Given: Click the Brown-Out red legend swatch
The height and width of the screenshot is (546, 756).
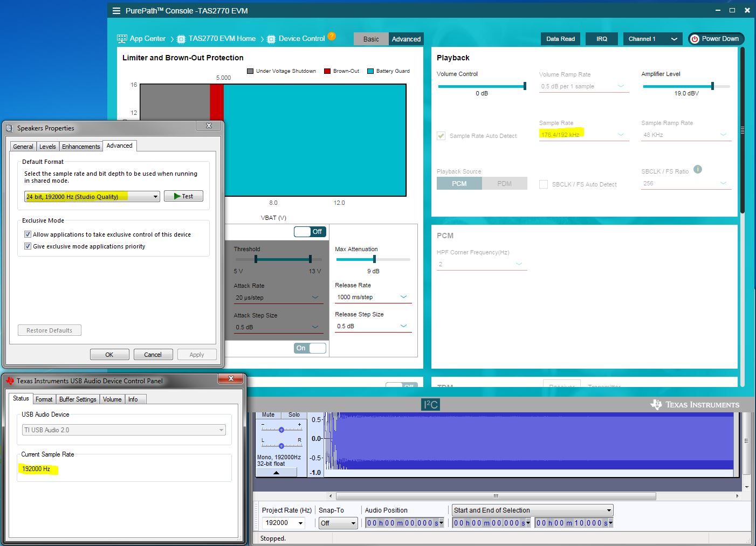Looking at the screenshot, I should click(x=327, y=71).
